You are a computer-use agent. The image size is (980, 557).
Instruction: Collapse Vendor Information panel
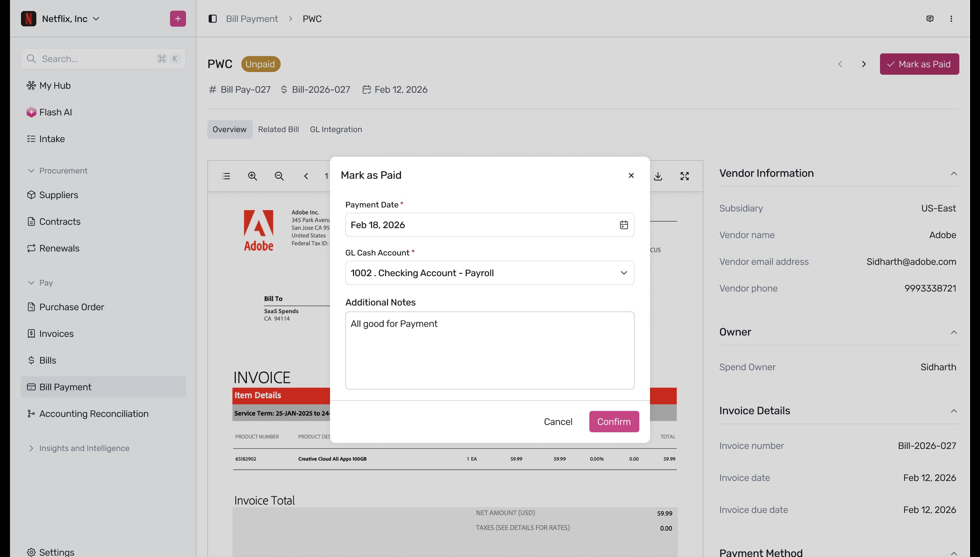pyautogui.click(x=954, y=173)
